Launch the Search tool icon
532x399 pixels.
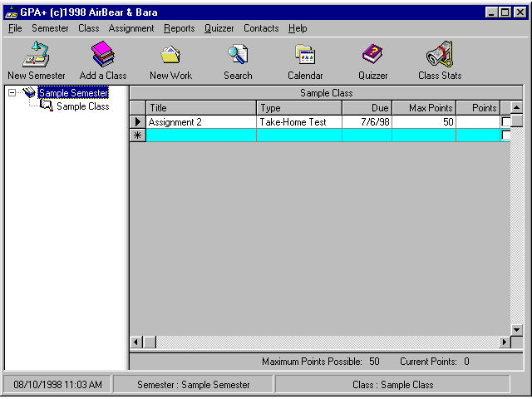[238, 56]
